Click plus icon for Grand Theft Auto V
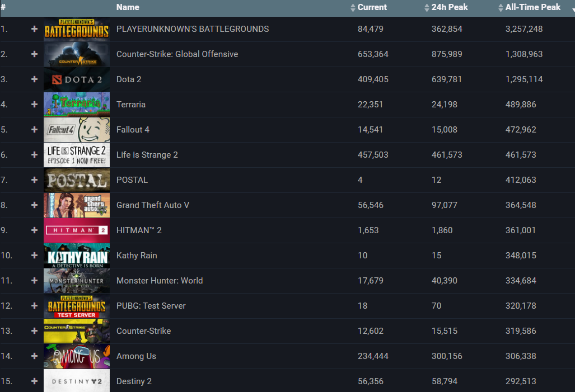 (35, 205)
